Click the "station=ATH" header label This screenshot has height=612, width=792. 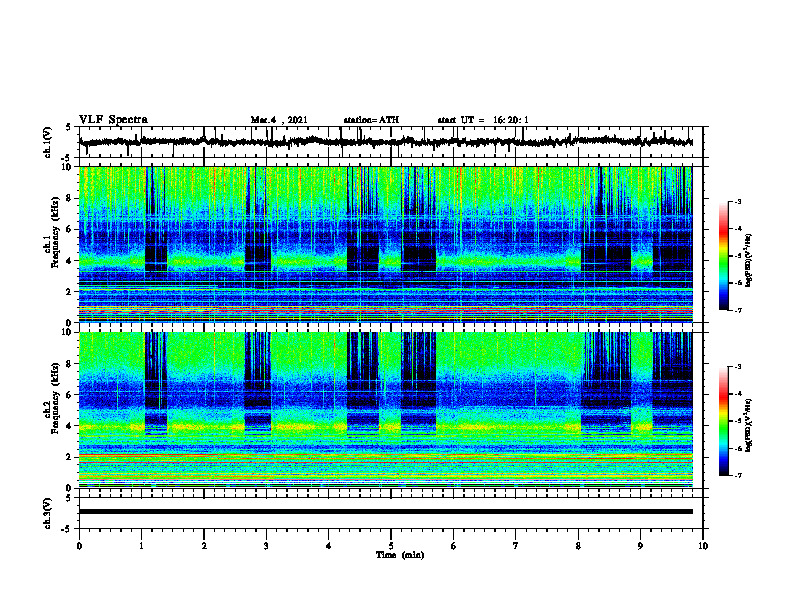(371, 120)
